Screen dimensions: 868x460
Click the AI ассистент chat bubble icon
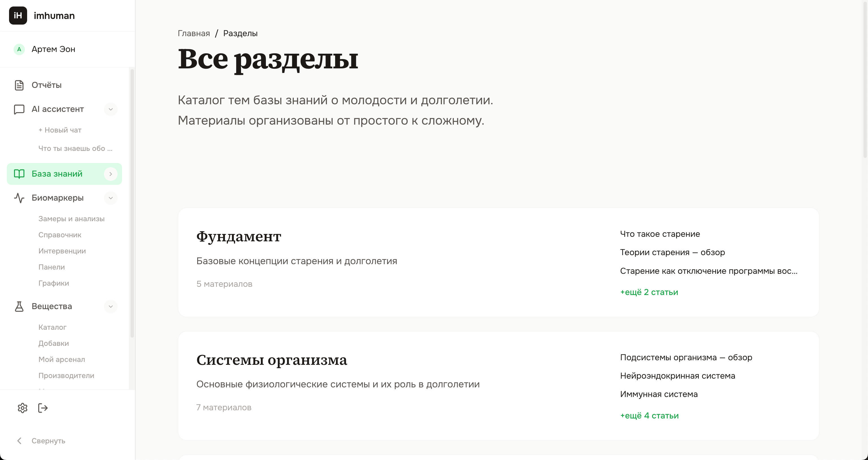click(19, 109)
